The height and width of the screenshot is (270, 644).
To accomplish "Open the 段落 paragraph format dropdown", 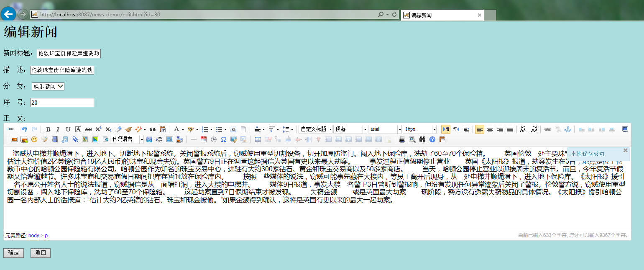I will point(350,129).
